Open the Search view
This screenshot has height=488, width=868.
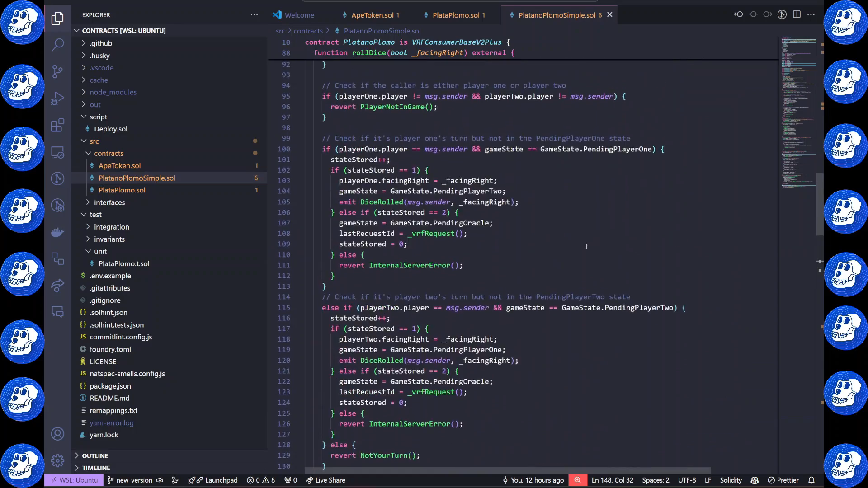57,45
